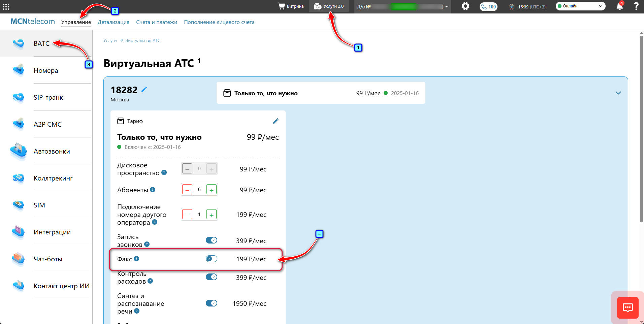Collapse the 18282 ATS panel chevron
This screenshot has height=324, width=644.
pyautogui.click(x=618, y=93)
